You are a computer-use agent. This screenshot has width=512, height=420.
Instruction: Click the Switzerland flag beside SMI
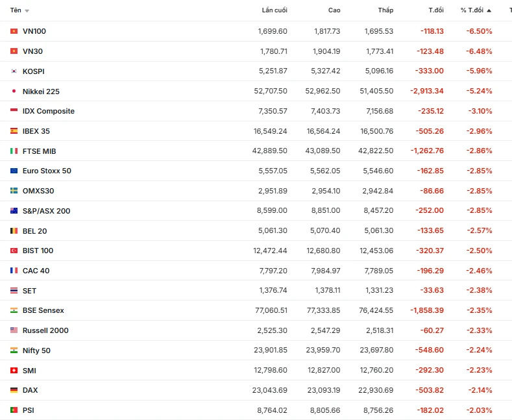pos(14,371)
